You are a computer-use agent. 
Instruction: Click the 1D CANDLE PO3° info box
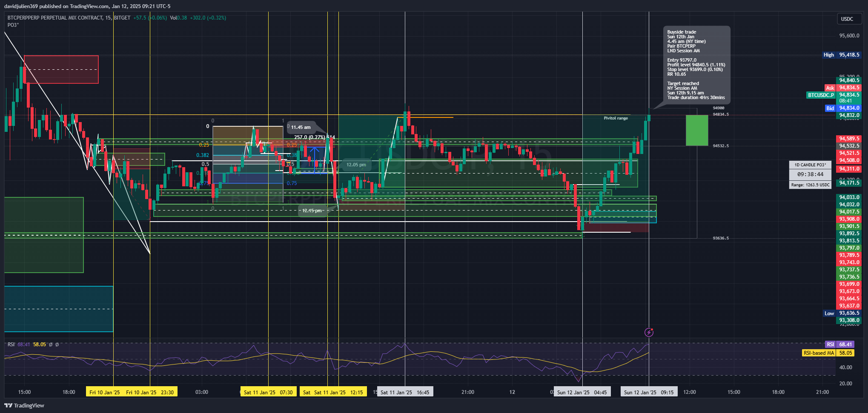[x=810, y=165]
